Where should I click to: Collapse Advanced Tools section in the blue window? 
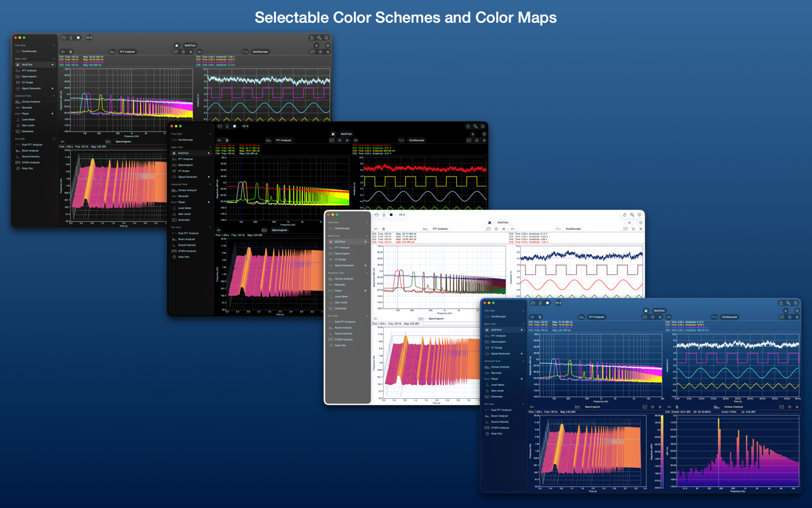pos(523,361)
